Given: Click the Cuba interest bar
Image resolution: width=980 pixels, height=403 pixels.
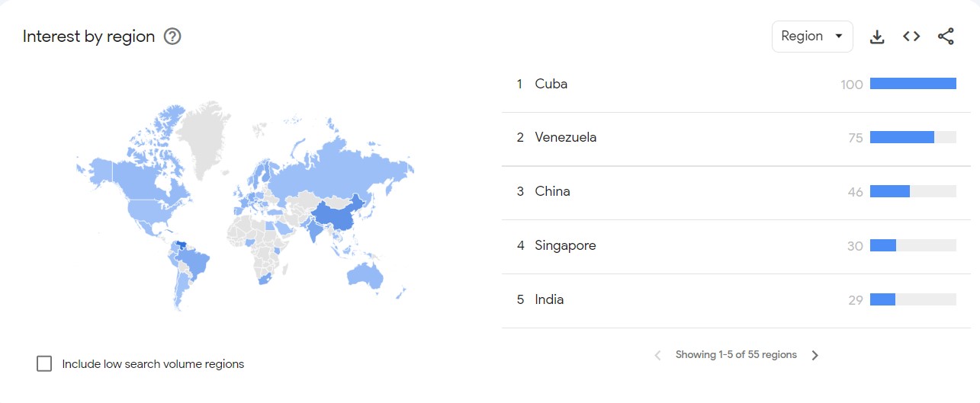Looking at the screenshot, I should pos(912,84).
